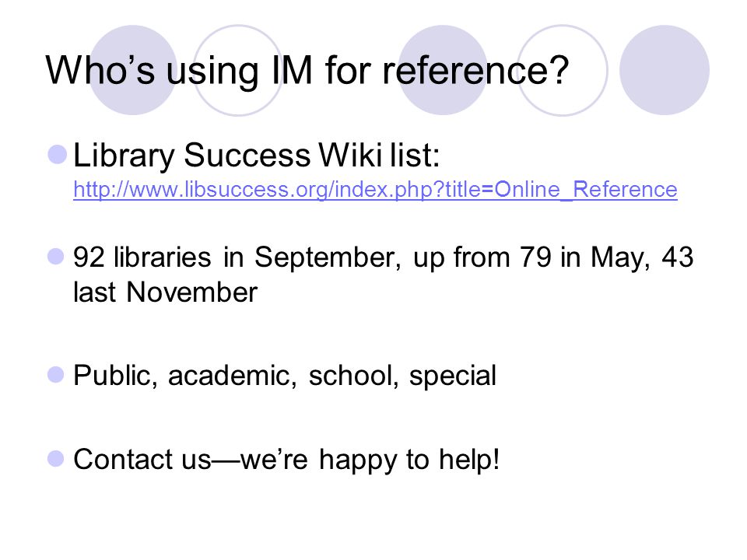This screenshot has height=560, width=747.
Task: Click the number "43" in the second bullet
Action: [677, 257]
